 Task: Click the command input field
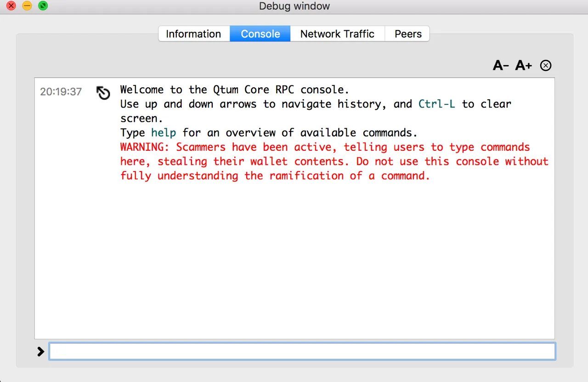pyautogui.click(x=302, y=351)
